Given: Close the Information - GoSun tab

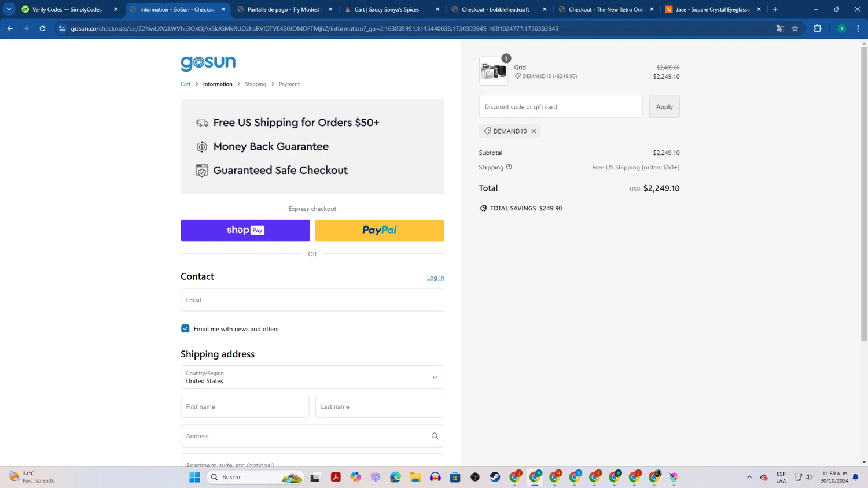Looking at the screenshot, I should point(223,9).
